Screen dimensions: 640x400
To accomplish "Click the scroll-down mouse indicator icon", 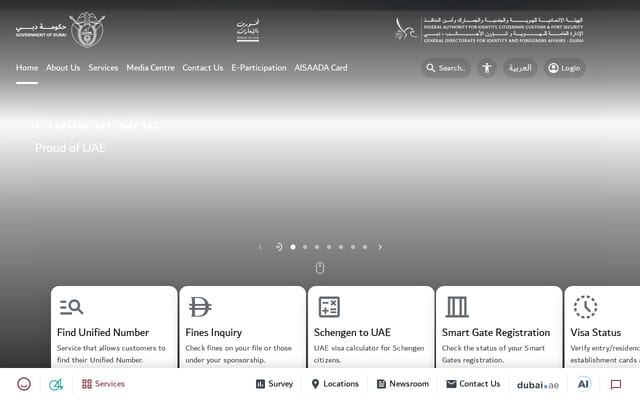I will point(320,268).
